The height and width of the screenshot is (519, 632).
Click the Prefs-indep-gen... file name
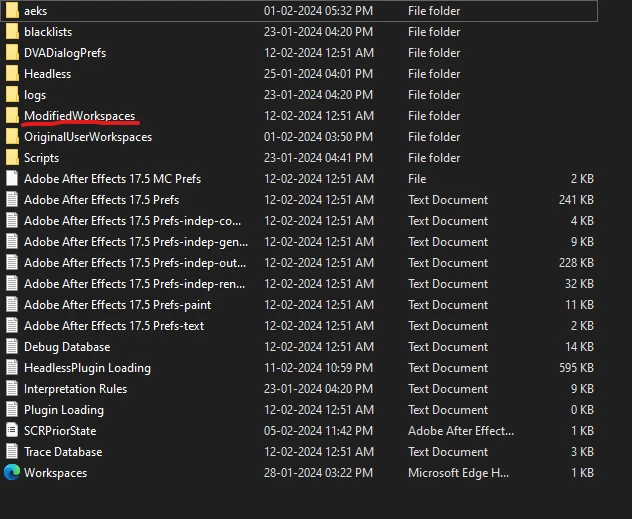tap(136, 242)
